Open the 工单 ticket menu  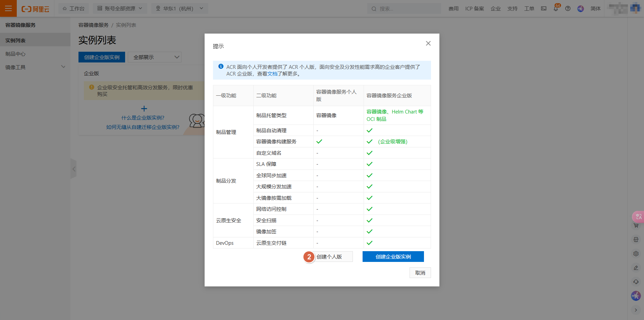pyautogui.click(x=529, y=9)
